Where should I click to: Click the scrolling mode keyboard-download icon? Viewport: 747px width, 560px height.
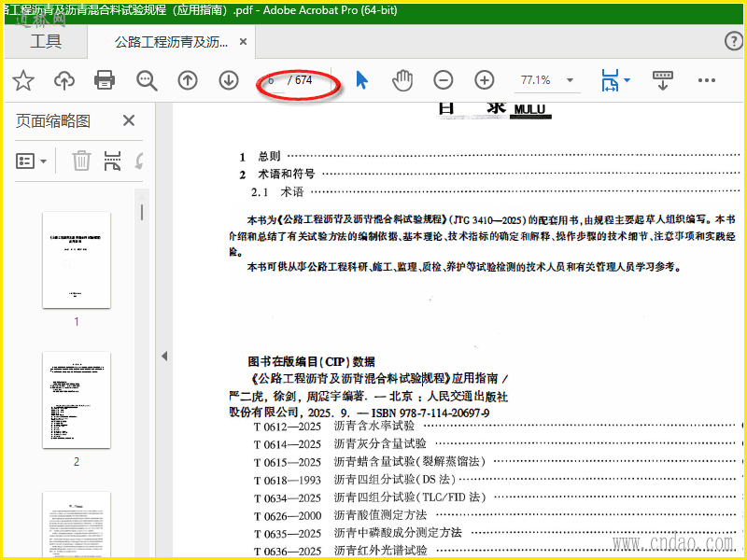663,80
